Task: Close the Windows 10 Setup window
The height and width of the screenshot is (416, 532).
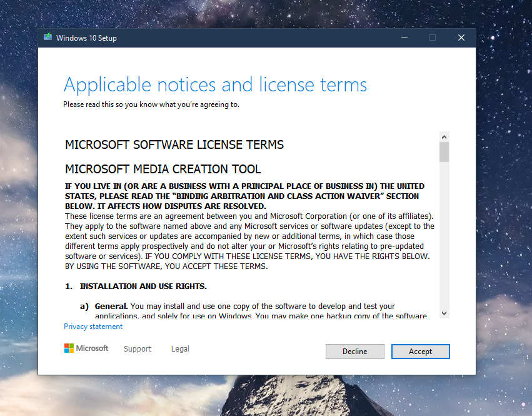Action: 461,38
